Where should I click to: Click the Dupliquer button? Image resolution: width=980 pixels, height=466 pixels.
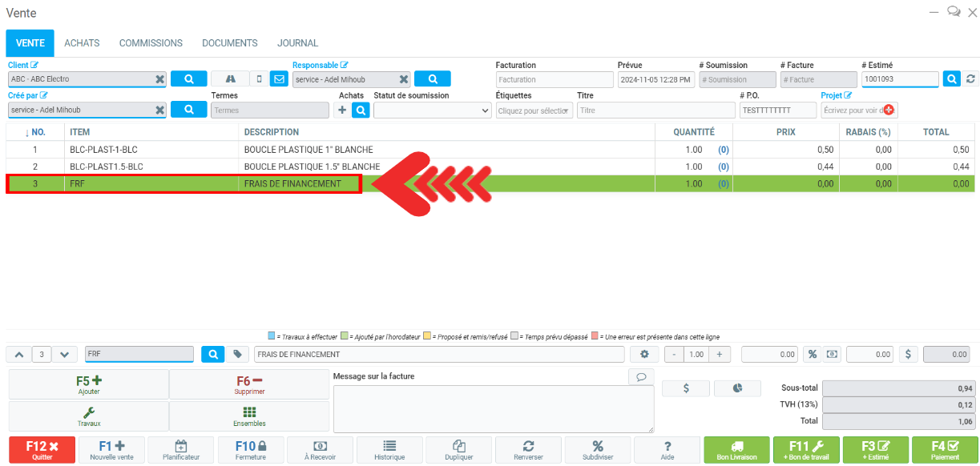459,449
